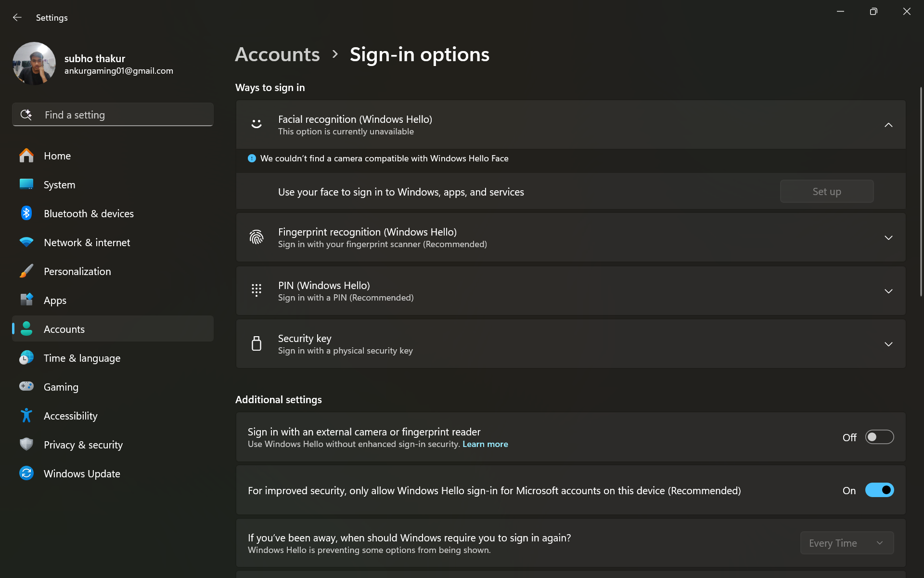The width and height of the screenshot is (924, 578).
Task: Click the Gaming controller icon
Action: tap(26, 386)
